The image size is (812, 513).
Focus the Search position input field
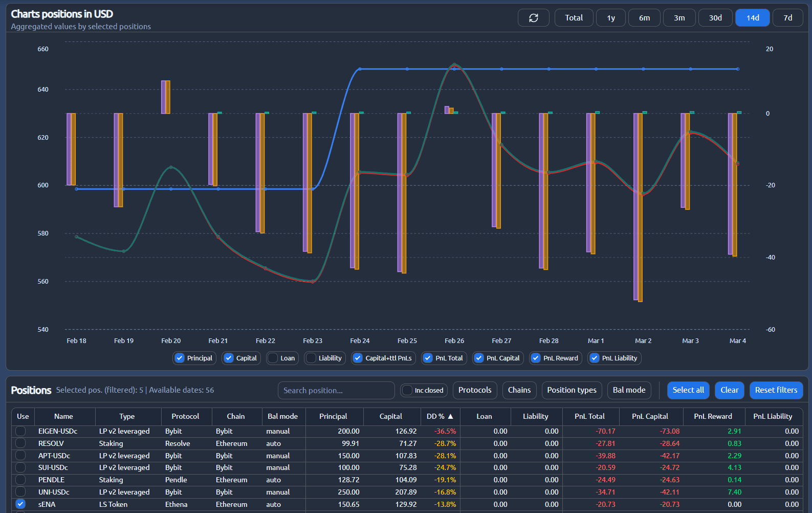point(336,390)
